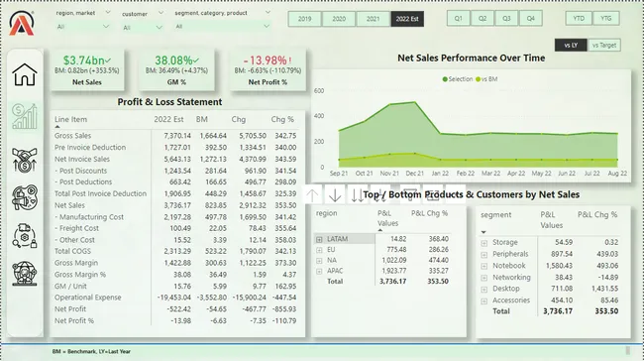Expand the EU region row

tap(319, 250)
